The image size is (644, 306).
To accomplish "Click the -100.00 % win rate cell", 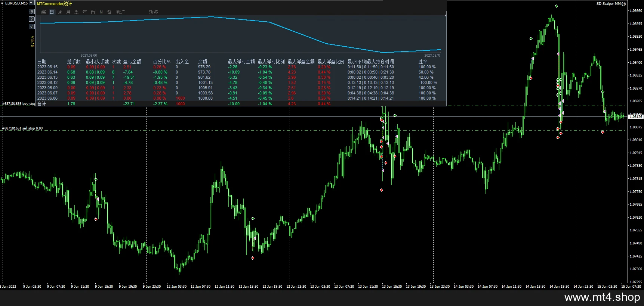I will (428, 83).
